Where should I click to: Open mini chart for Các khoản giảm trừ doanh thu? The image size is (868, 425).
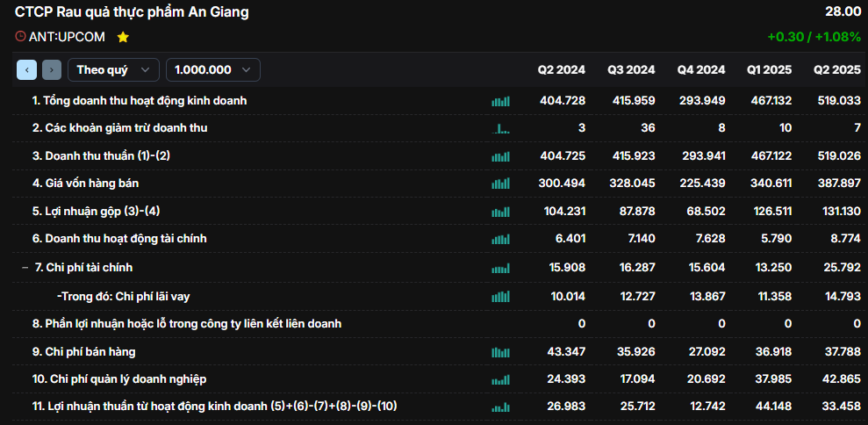click(x=500, y=129)
